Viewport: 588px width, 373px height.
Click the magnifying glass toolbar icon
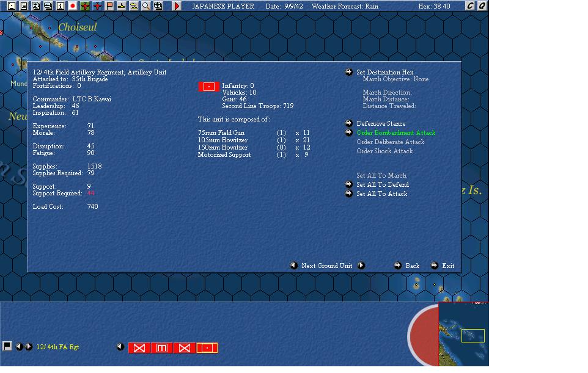pos(146,6)
